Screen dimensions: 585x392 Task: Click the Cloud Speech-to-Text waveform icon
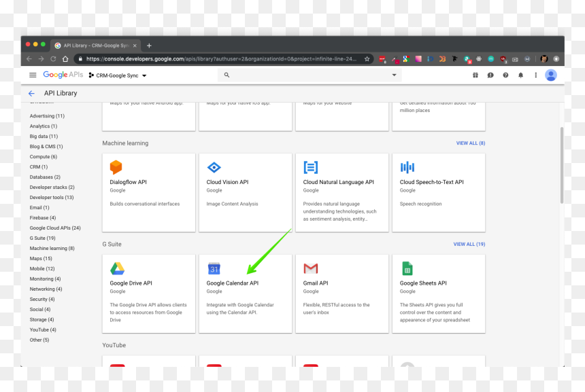(x=407, y=167)
